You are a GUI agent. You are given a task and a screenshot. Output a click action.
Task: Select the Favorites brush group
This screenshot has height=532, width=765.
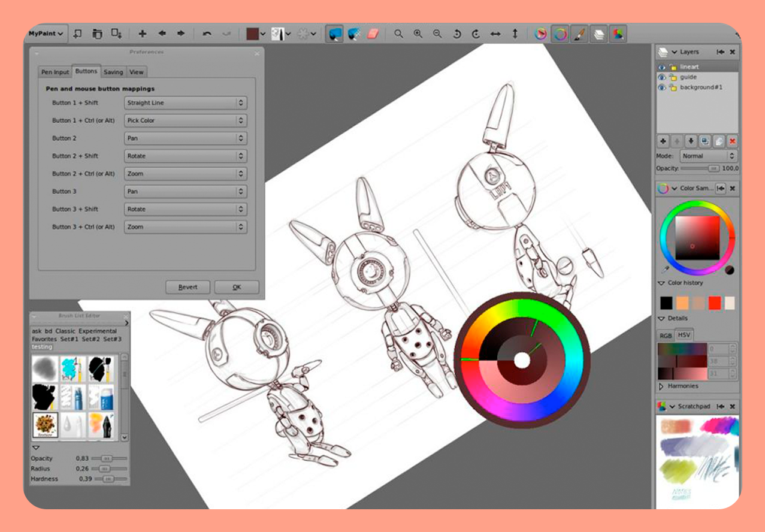tap(44, 339)
